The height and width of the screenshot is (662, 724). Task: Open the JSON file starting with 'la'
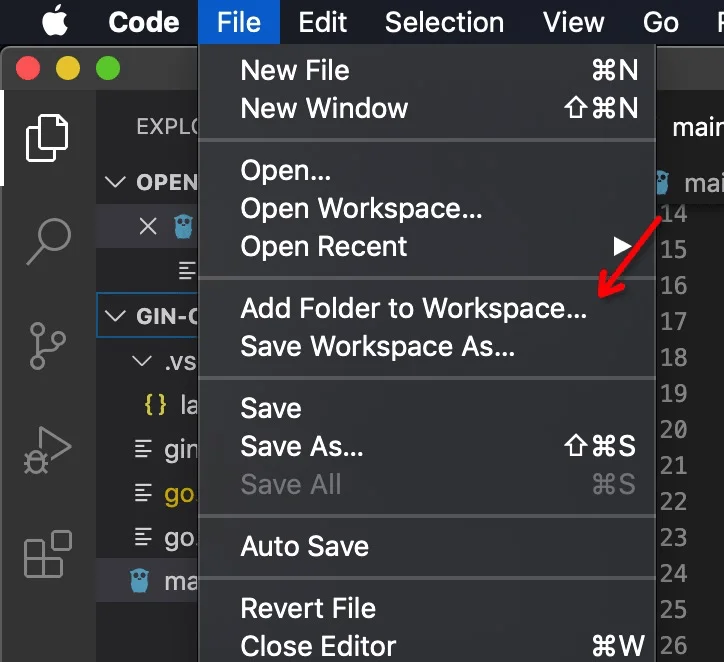[x=147, y=405]
